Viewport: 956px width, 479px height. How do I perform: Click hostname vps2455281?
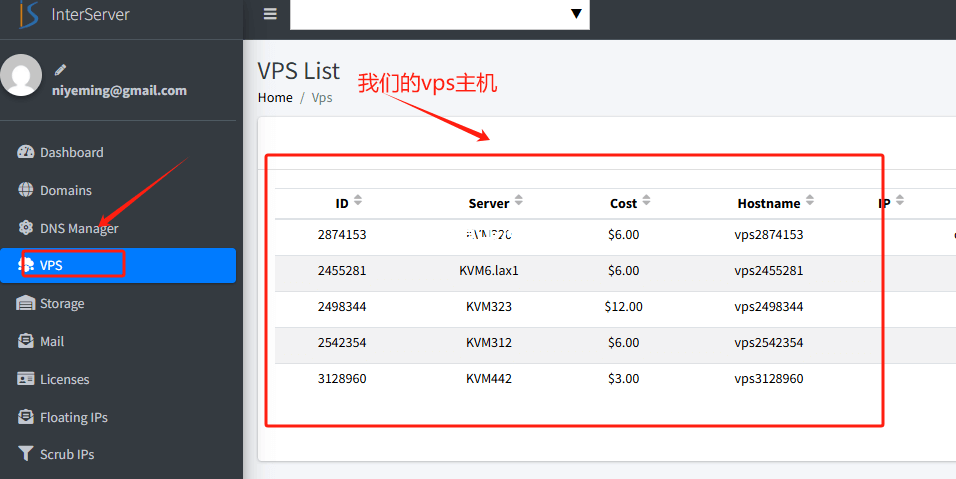769,271
